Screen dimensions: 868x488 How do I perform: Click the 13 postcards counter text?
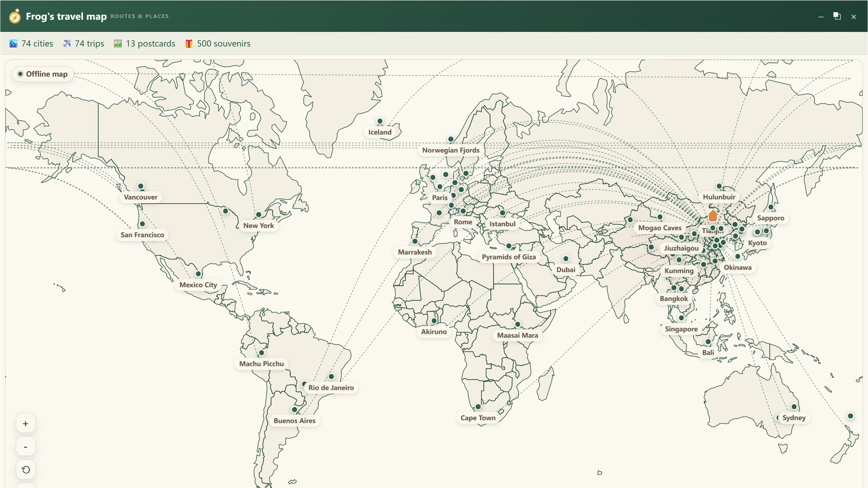click(x=151, y=44)
